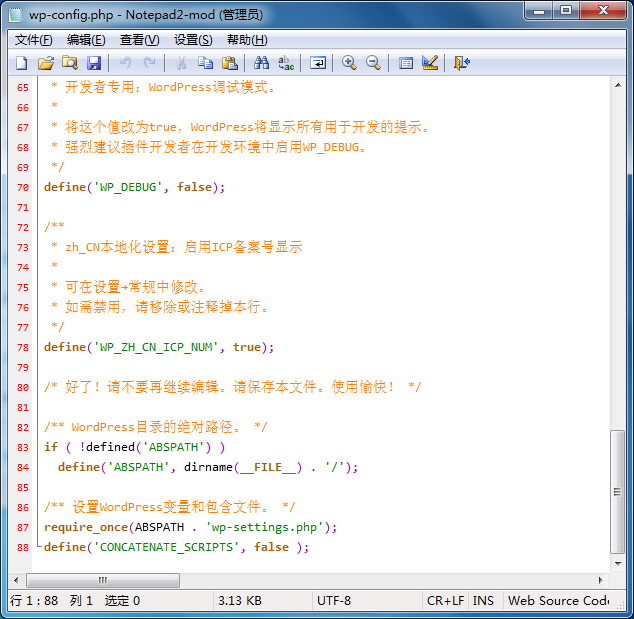The height and width of the screenshot is (619, 634).
Task: Click the 'wp-settings.php' string
Action: point(264,527)
